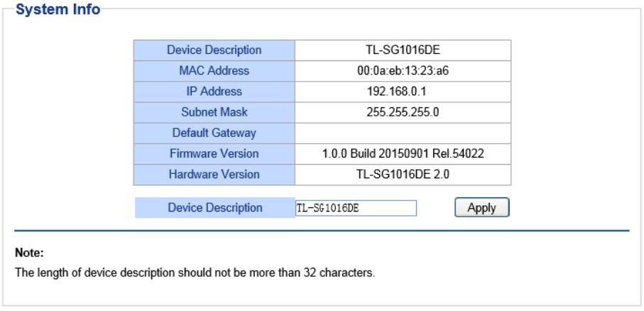Focus the Device Description text input
The height and width of the screenshot is (311, 644).
(x=355, y=208)
